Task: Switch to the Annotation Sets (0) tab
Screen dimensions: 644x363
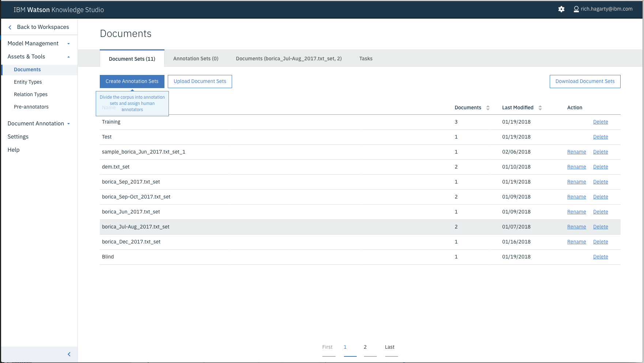Action: (196, 58)
